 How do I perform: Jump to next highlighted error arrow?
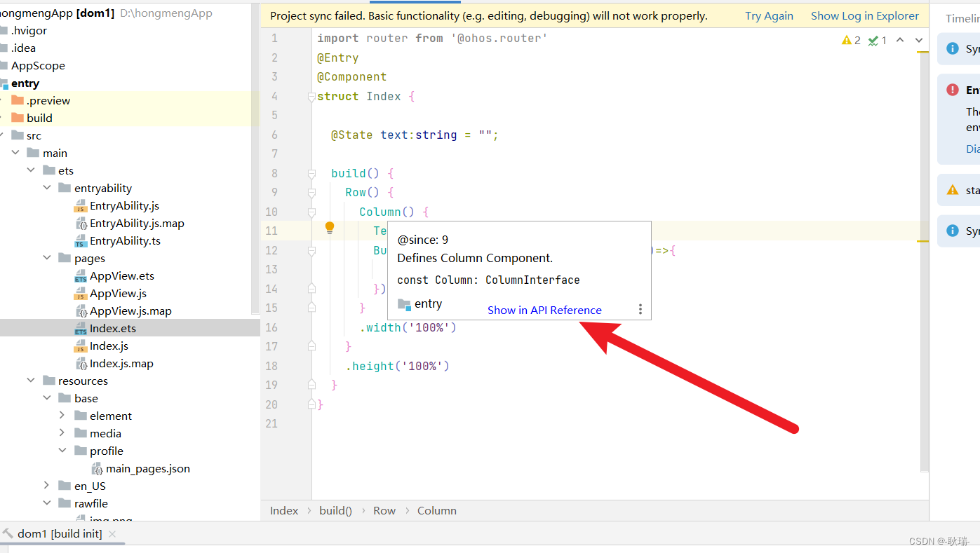(x=919, y=41)
